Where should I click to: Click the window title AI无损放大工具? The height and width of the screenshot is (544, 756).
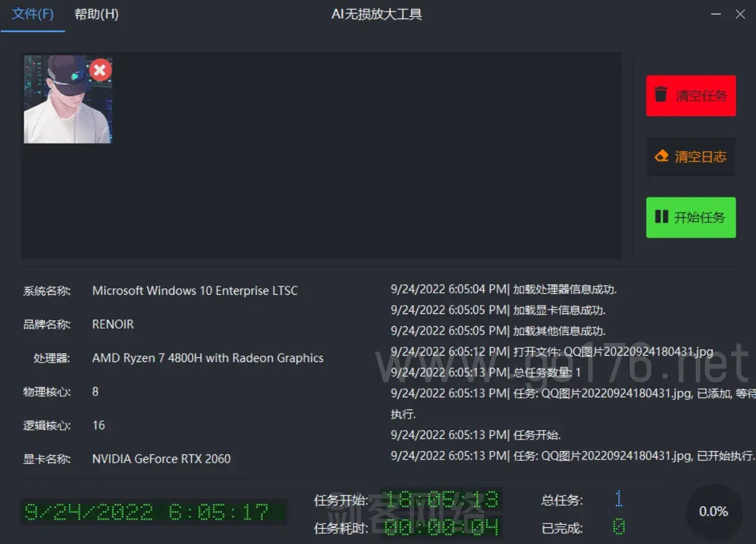tap(377, 15)
